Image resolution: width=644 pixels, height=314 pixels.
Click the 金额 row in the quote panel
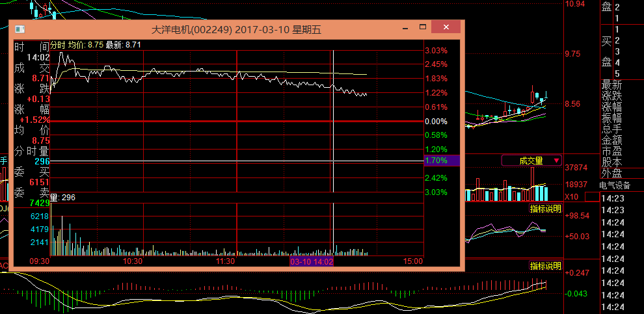612,140
